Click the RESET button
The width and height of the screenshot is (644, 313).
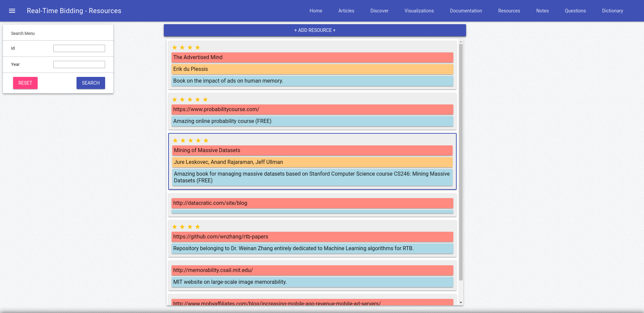pos(25,83)
